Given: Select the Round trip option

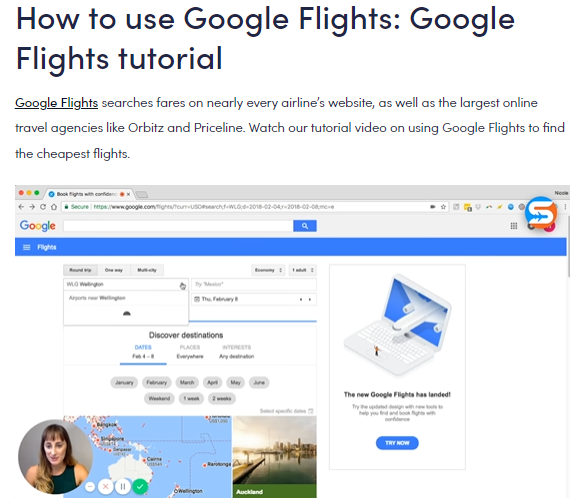Looking at the screenshot, I should pyautogui.click(x=81, y=270).
